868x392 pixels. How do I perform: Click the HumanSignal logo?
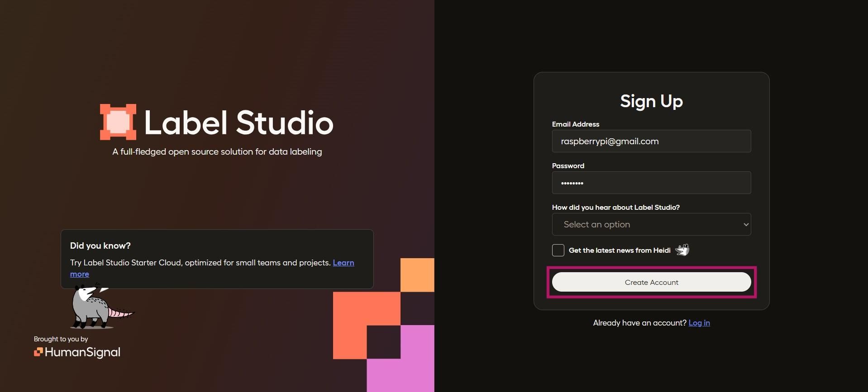77,352
